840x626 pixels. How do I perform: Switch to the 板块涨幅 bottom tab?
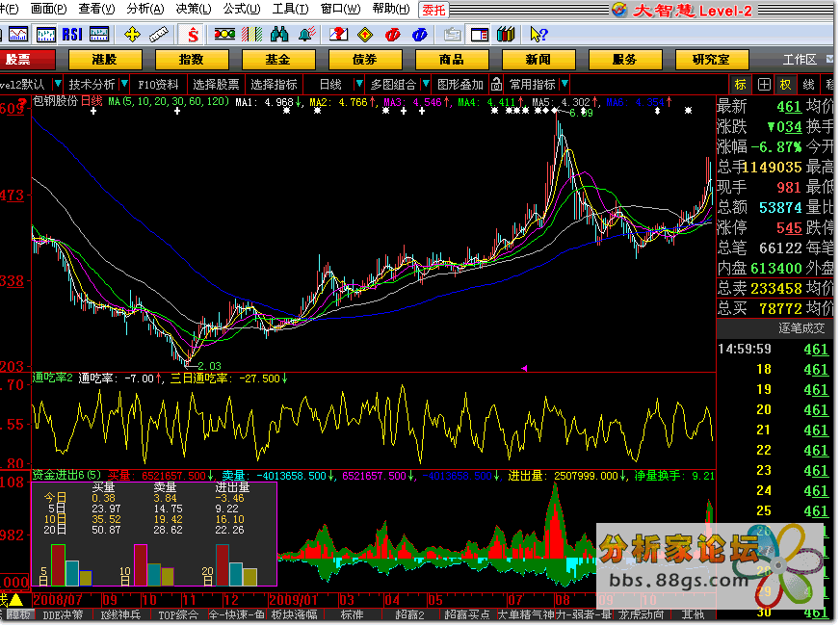click(294, 614)
